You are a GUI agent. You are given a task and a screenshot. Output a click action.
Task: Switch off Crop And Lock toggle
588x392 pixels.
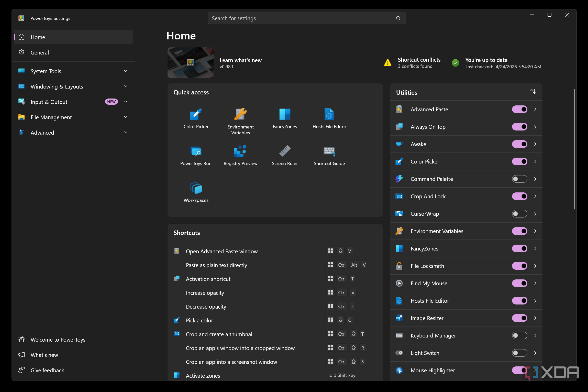pyautogui.click(x=519, y=196)
